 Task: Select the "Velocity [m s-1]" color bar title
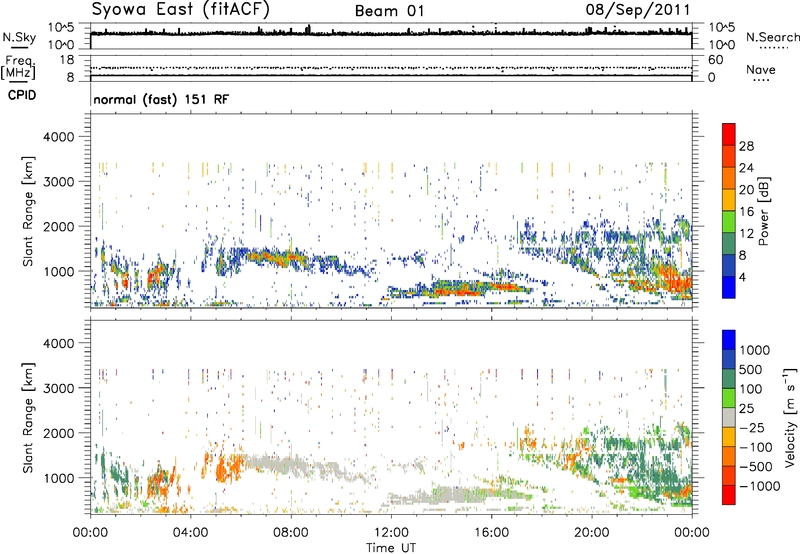click(x=790, y=417)
